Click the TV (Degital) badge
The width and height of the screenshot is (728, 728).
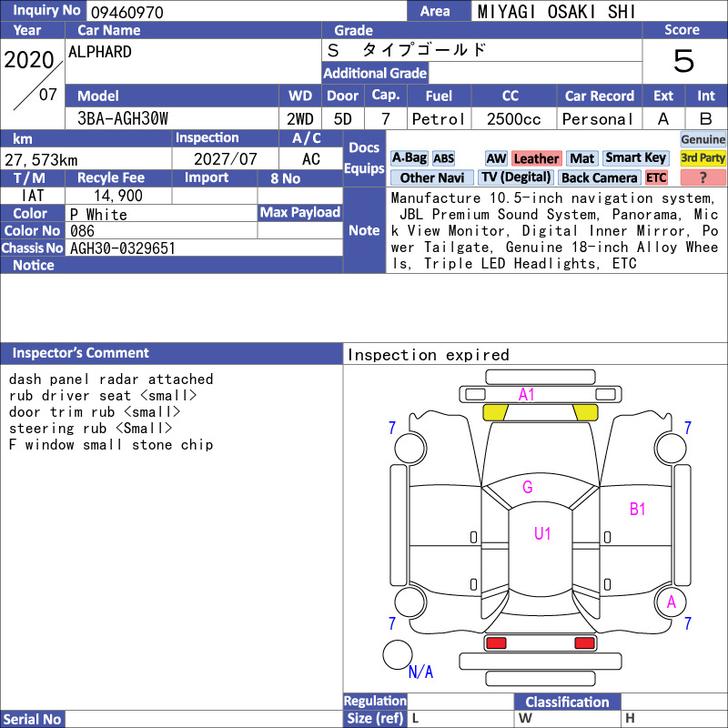[x=516, y=177]
